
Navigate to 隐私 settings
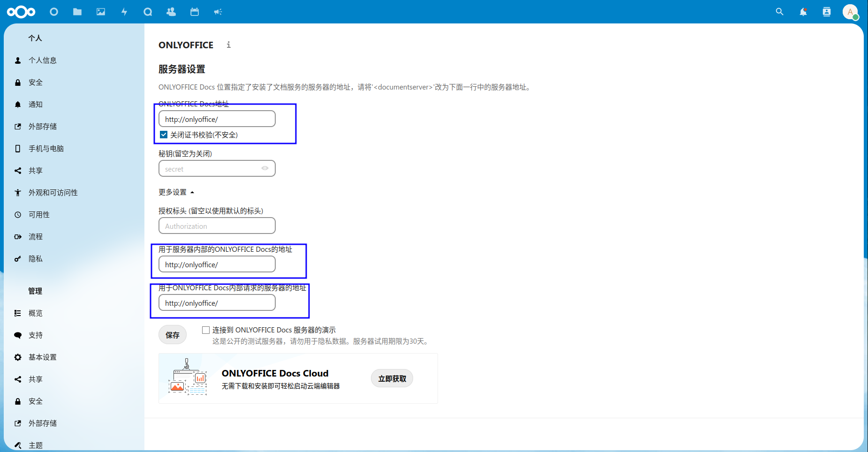[36, 258]
